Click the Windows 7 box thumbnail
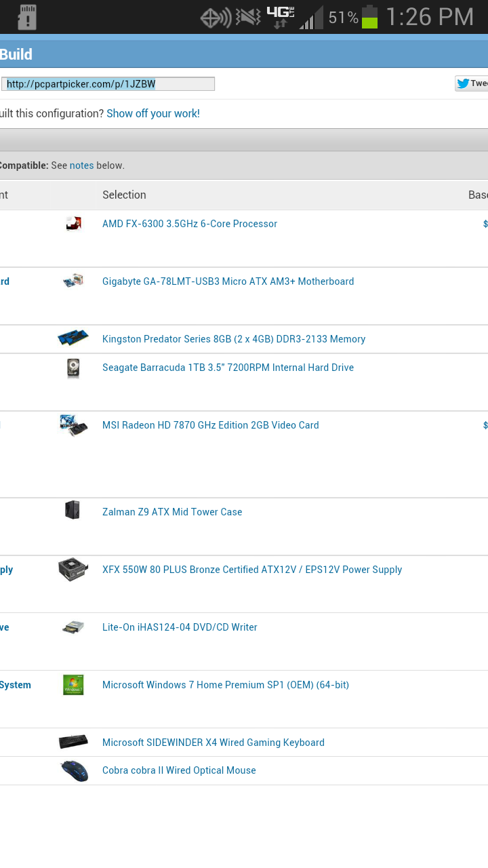The height and width of the screenshot is (868, 488). pyautogui.click(x=73, y=685)
